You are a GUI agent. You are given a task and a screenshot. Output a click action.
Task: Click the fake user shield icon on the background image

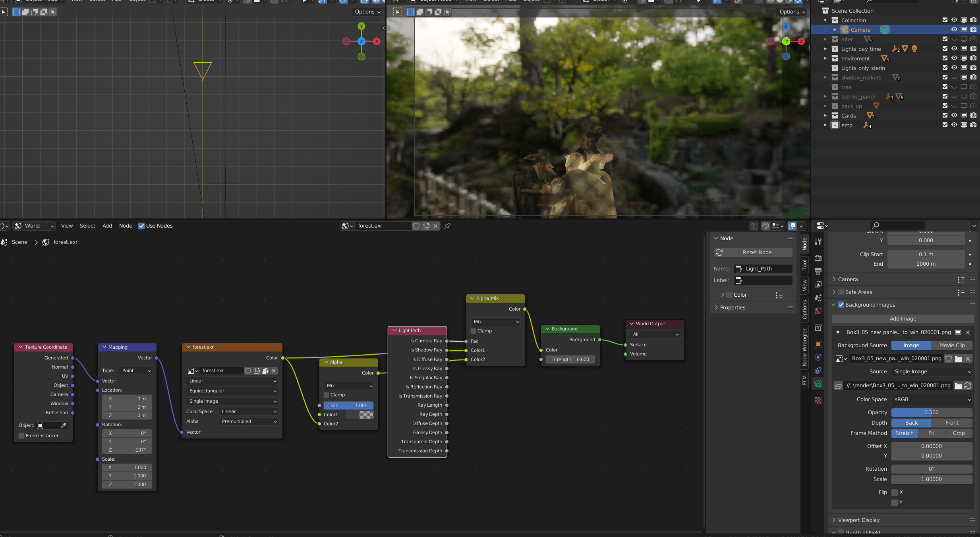(x=949, y=359)
